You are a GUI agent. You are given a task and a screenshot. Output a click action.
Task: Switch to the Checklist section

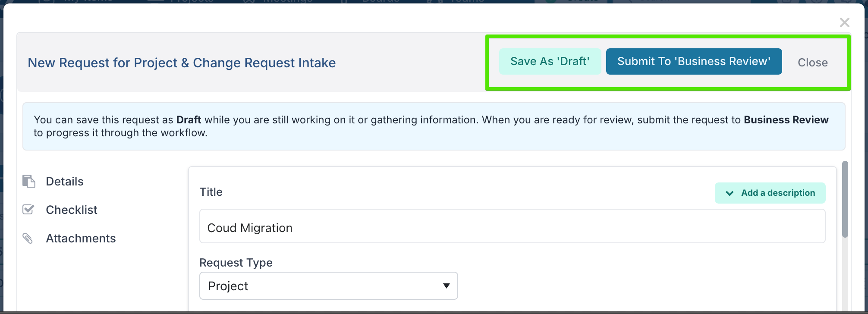[x=72, y=210]
